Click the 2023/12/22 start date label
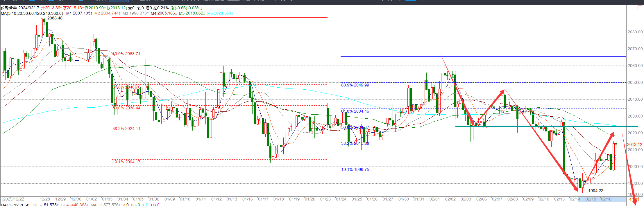 [x=13, y=199]
